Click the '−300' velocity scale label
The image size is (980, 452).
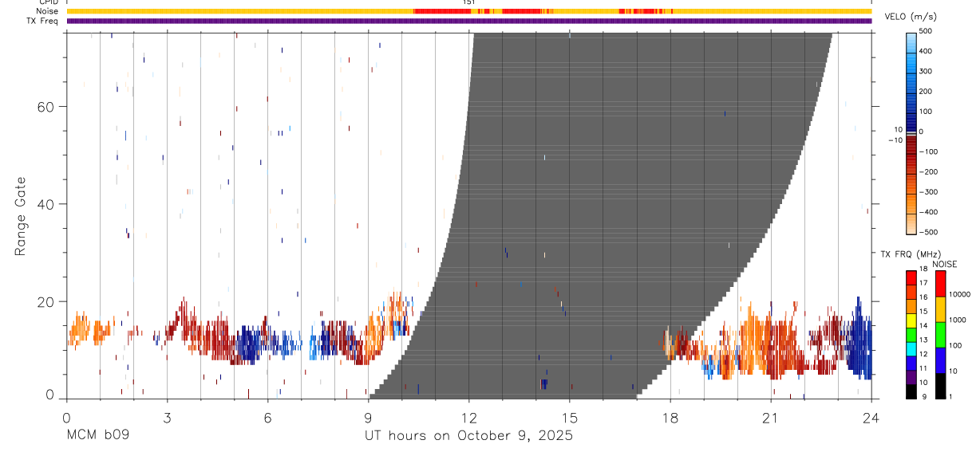coord(929,192)
